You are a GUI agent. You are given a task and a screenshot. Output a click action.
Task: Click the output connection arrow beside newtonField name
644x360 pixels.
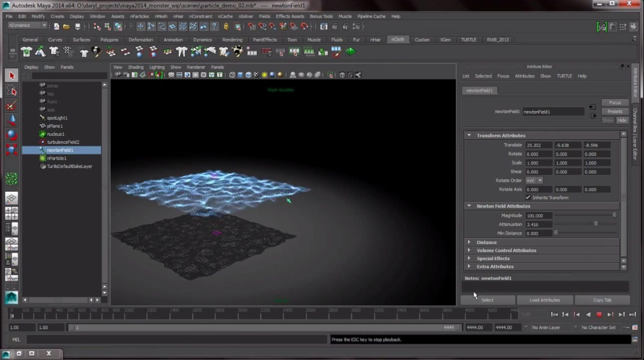point(593,116)
